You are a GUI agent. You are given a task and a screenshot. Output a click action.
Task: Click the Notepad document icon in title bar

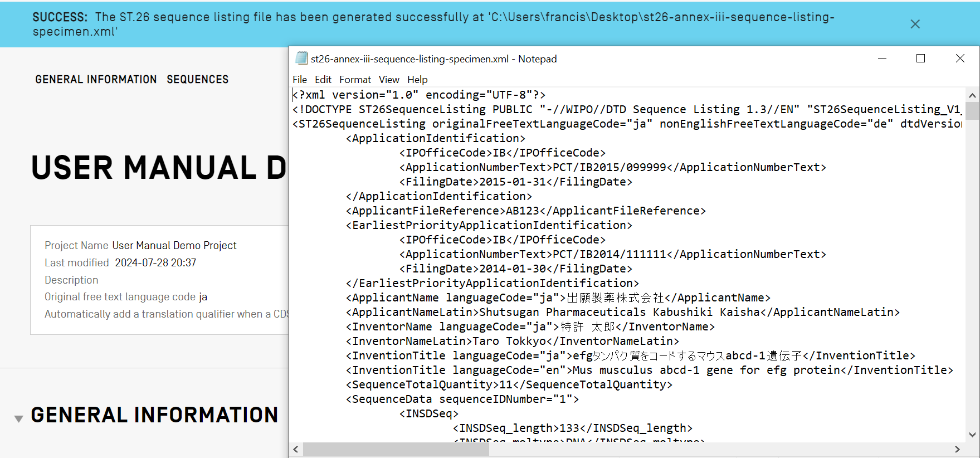click(x=301, y=59)
